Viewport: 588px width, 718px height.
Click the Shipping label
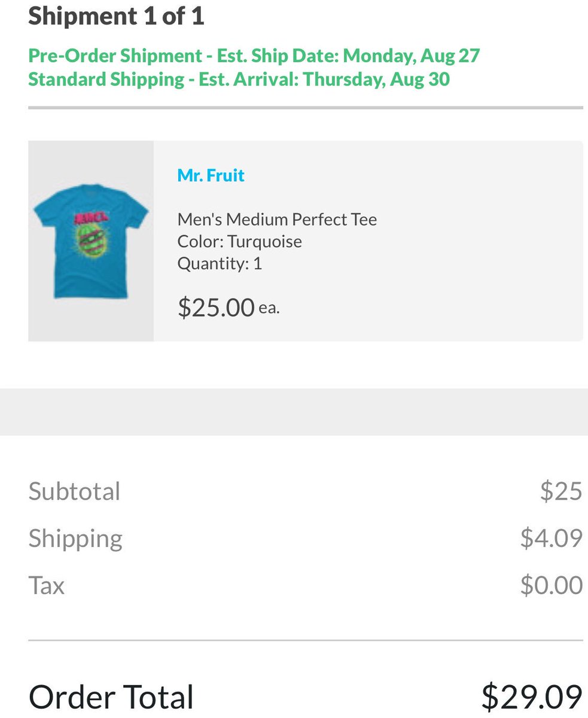click(75, 538)
